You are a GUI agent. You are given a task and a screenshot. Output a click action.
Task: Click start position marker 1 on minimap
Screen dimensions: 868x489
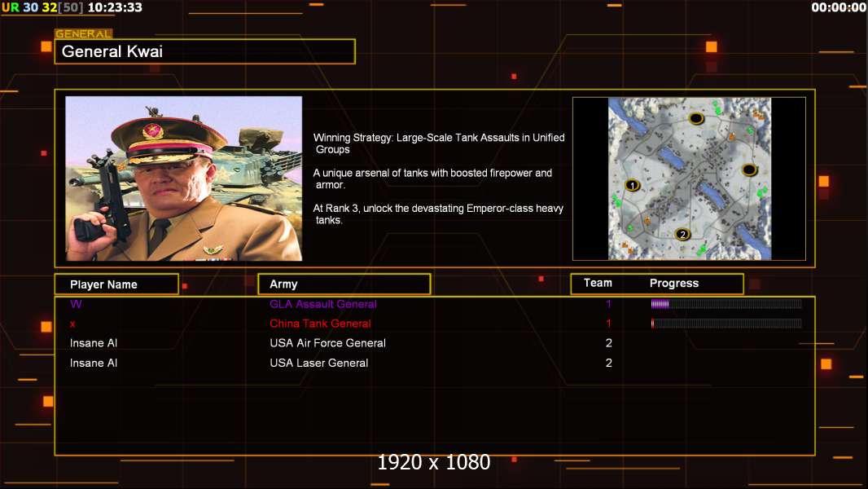point(632,186)
